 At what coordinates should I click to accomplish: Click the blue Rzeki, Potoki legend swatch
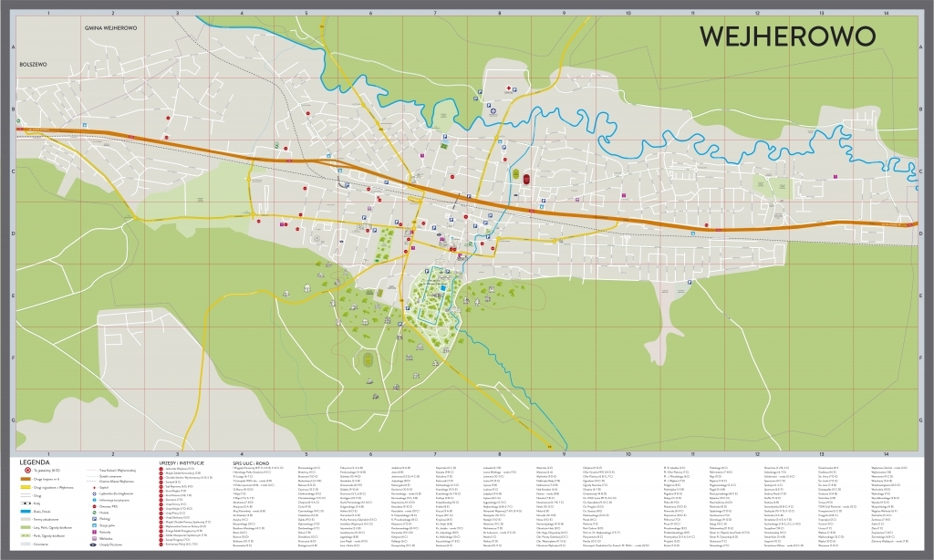point(27,511)
